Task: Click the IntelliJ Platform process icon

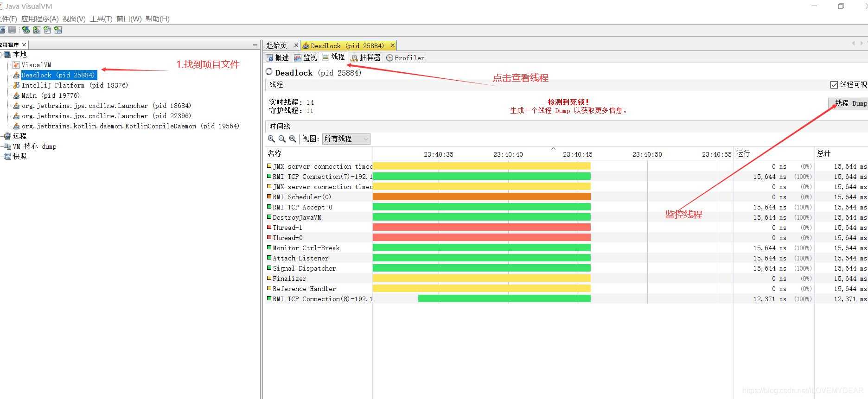Action: pos(16,85)
